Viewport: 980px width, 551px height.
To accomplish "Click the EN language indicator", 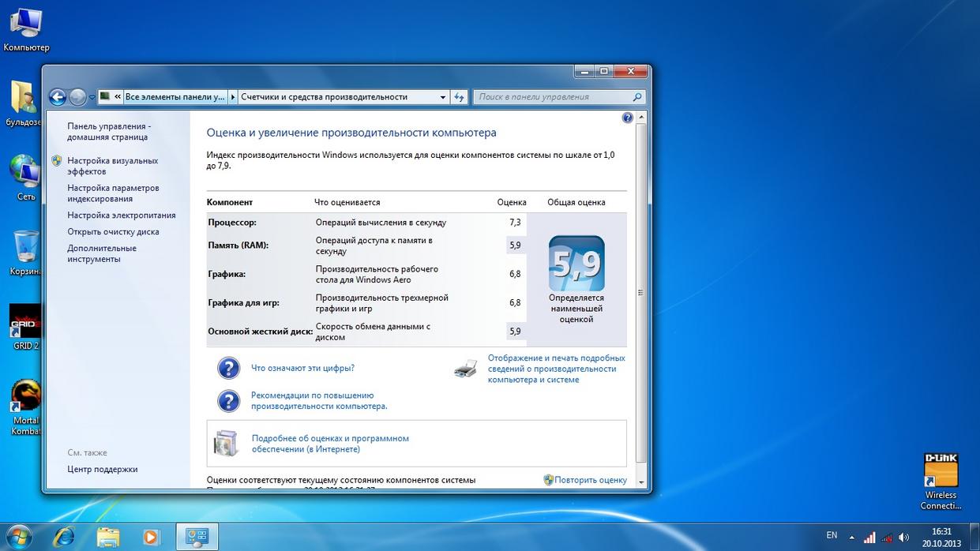I will [832, 535].
